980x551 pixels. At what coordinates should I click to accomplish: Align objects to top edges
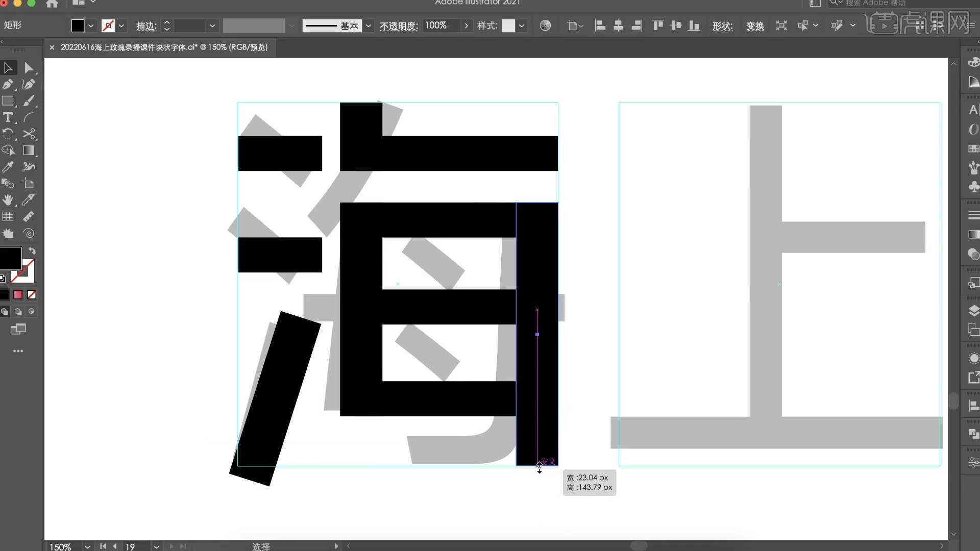point(658,26)
